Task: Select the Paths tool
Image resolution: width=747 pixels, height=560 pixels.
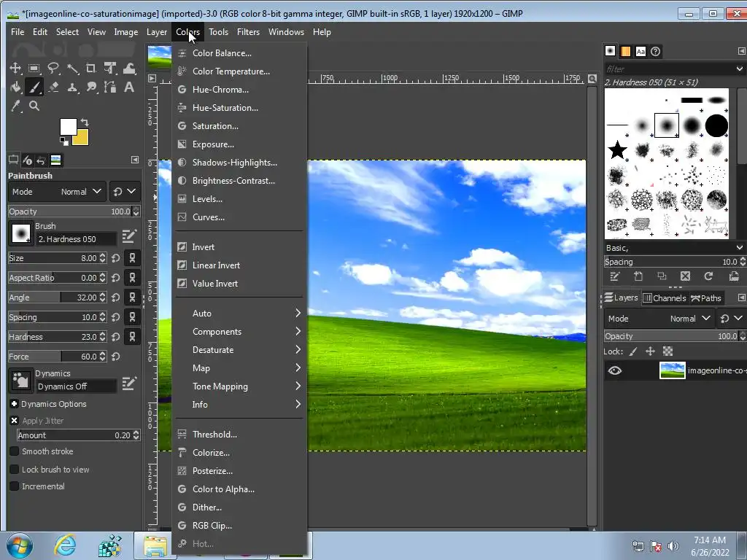Action: coord(110,87)
